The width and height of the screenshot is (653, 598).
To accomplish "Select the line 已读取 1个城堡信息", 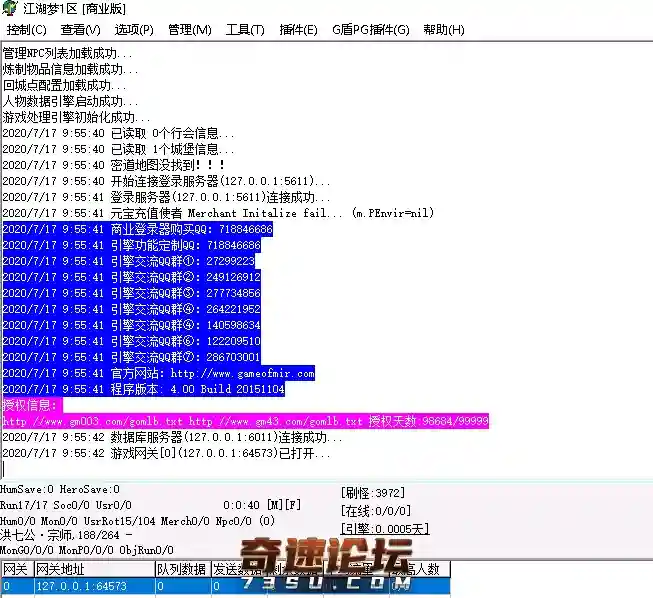I will [x=118, y=149].
